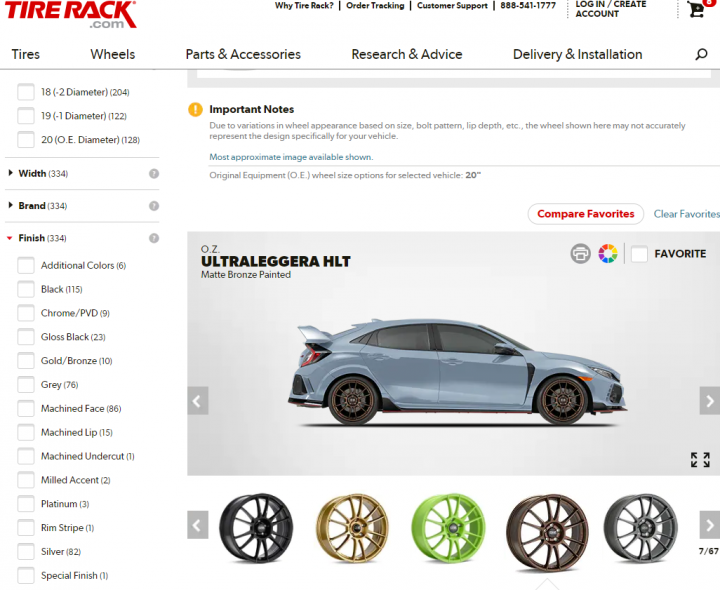The width and height of the screenshot is (720, 590).
Task: Expand vehicle image to fullscreen
Action: pyautogui.click(x=700, y=459)
